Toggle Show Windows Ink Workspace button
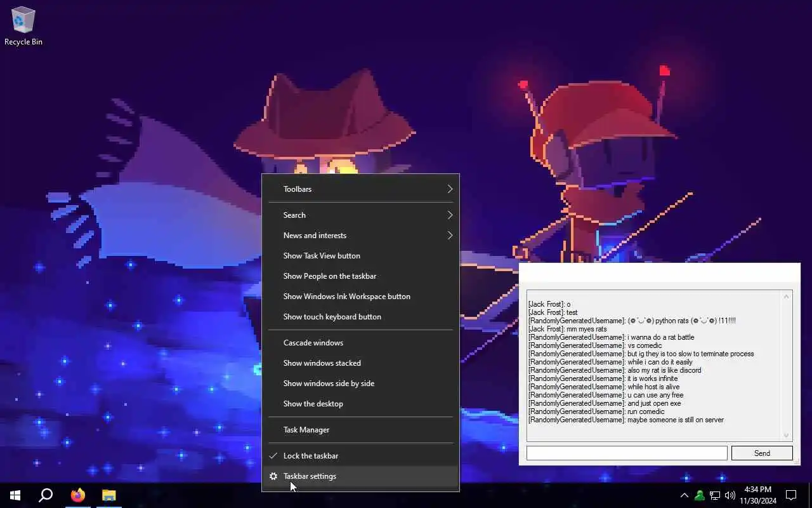This screenshot has height=508, width=812. (x=360, y=297)
